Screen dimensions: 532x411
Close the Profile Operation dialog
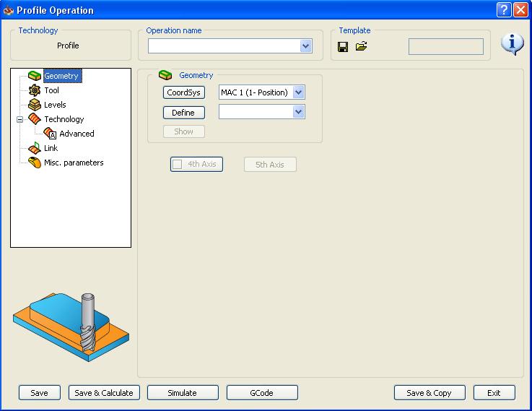[x=520, y=10]
